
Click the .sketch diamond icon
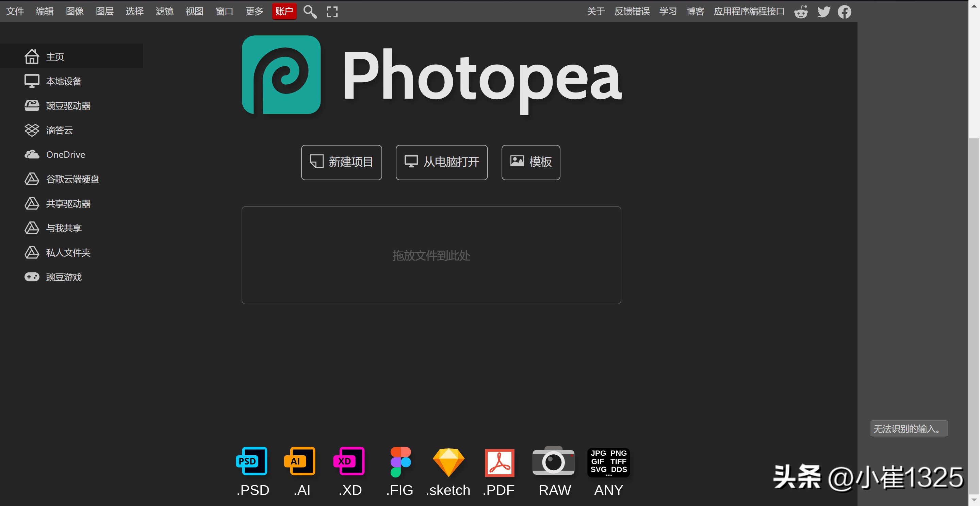pos(448,462)
